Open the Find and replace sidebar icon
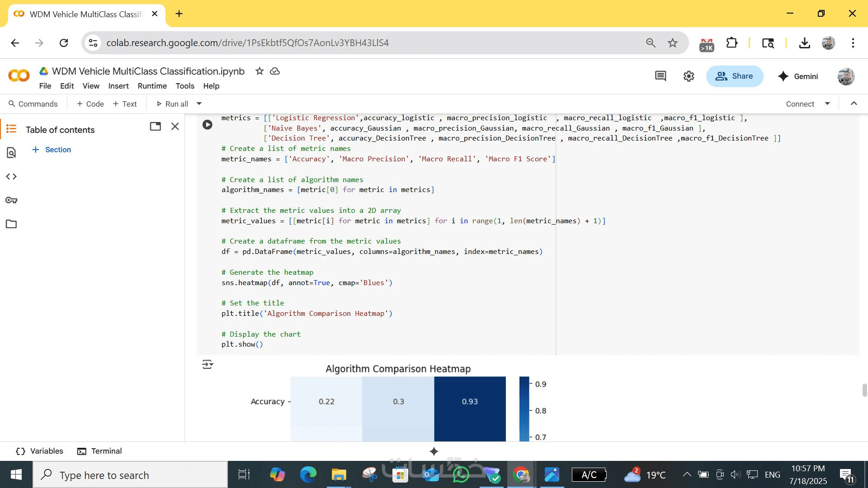 pyautogui.click(x=11, y=153)
